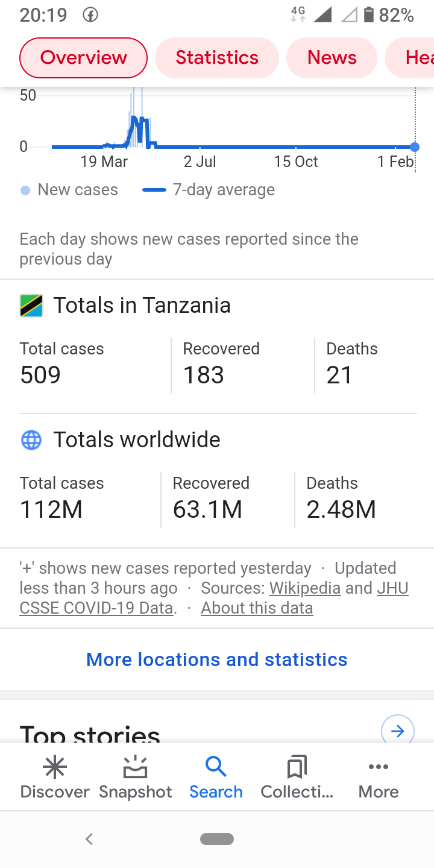Tap the Search magnifier icon

click(x=216, y=767)
